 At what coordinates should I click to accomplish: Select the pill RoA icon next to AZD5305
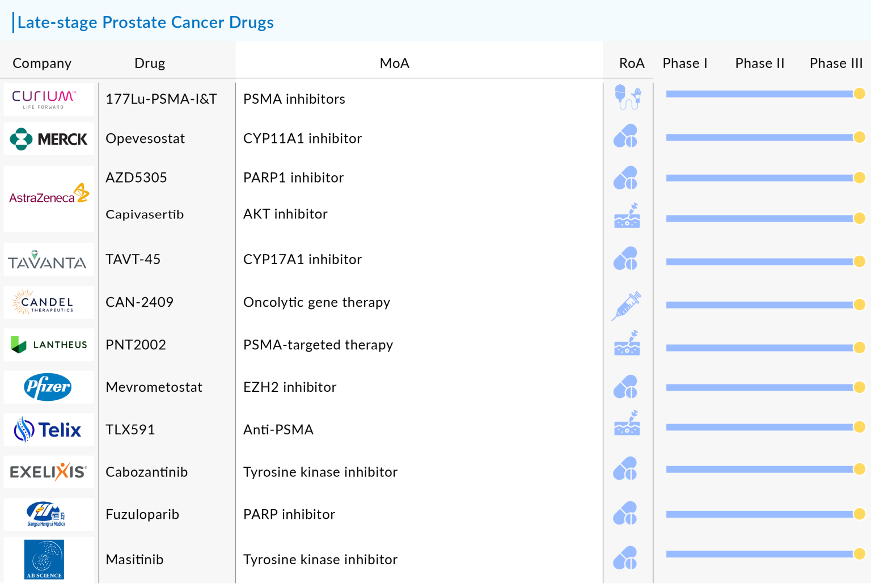coord(626,177)
